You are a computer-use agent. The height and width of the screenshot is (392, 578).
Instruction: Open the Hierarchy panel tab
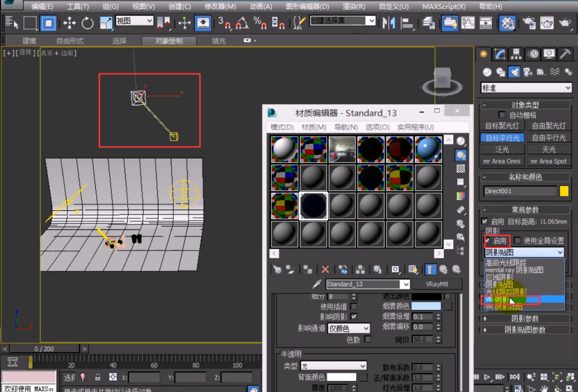(516, 54)
